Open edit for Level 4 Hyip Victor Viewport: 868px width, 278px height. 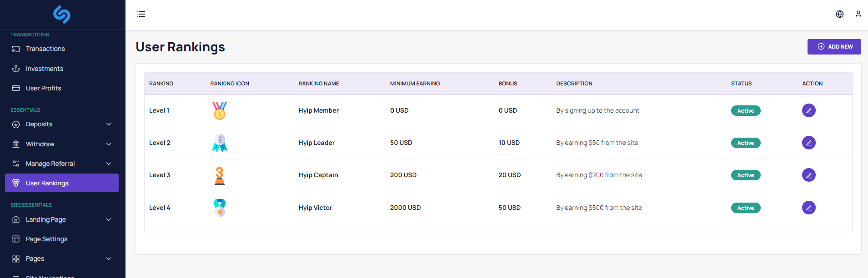[x=808, y=208]
